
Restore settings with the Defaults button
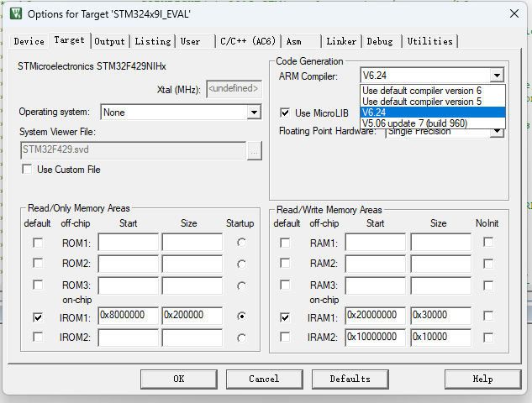point(350,379)
